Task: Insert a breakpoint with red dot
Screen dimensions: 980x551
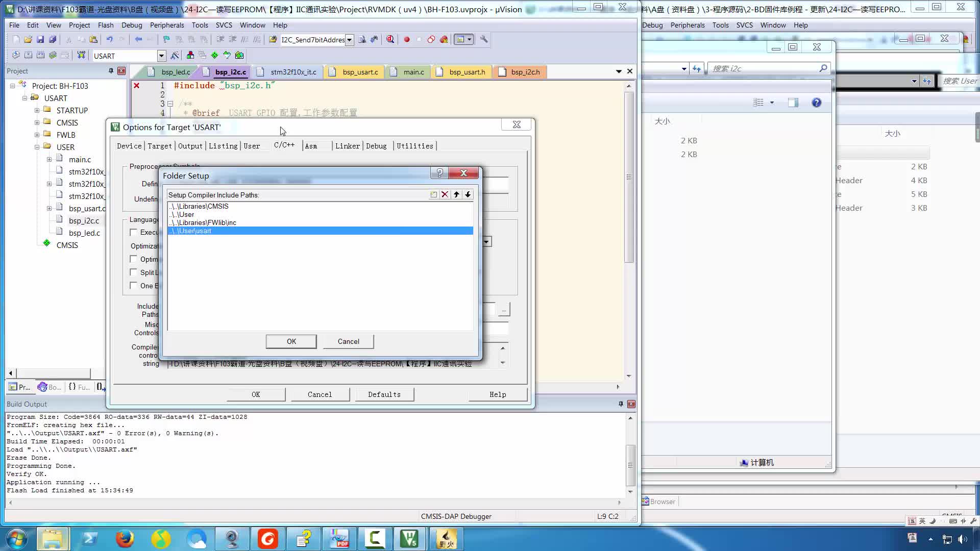Action: pos(407,39)
